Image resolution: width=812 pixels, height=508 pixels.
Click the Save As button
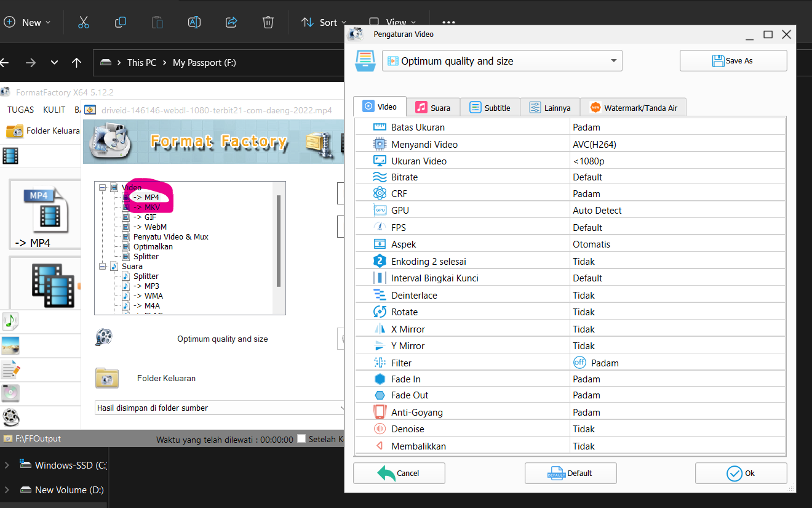tap(733, 61)
